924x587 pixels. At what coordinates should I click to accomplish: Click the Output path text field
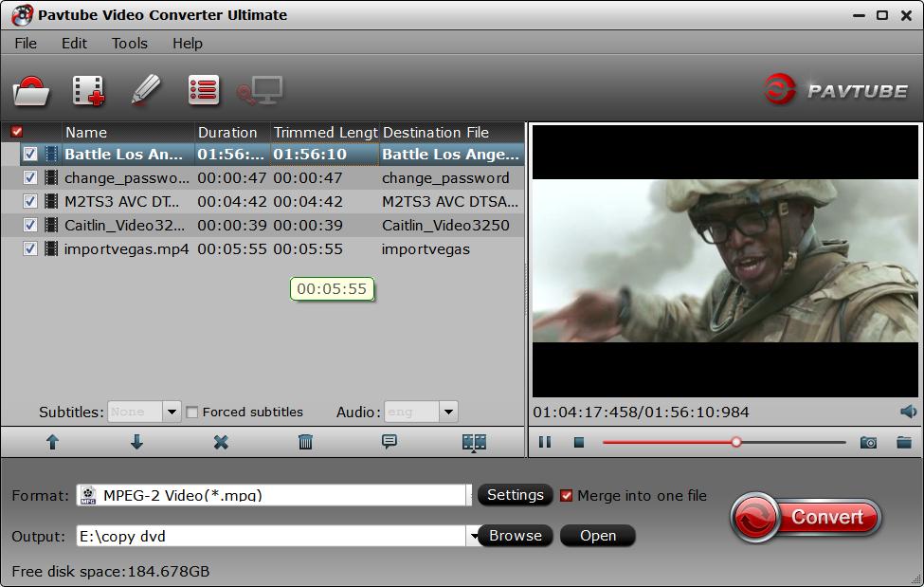click(272, 536)
